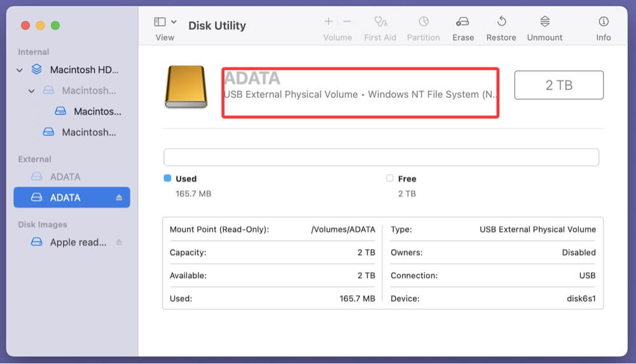Click the blue Used legend marker
The image size is (636, 364).
167,178
